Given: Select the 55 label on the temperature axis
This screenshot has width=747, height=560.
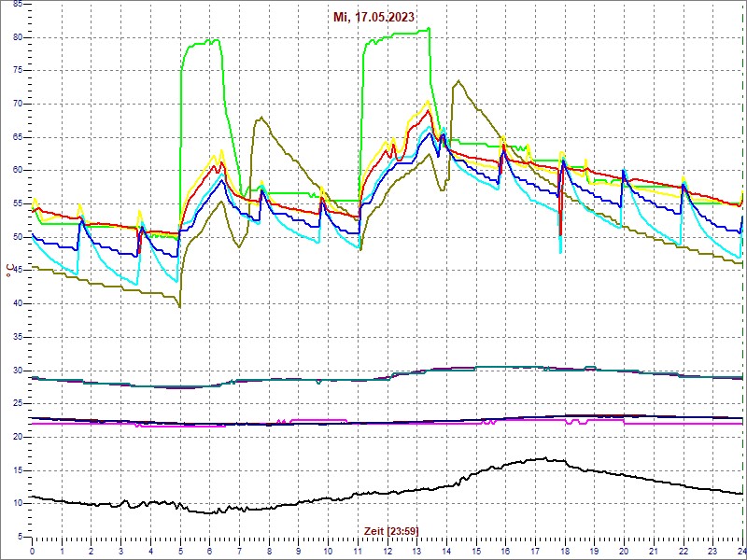Looking at the screenshot, I should (x=17, y=203).
